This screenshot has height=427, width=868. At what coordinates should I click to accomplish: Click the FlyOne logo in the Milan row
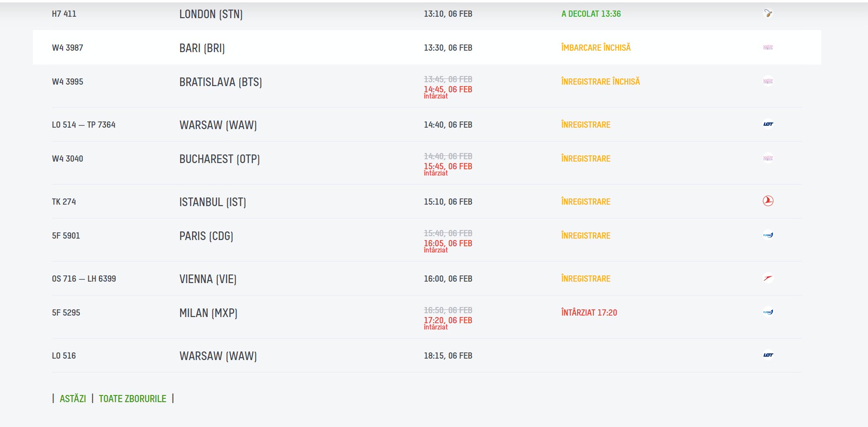coord(768,312)
